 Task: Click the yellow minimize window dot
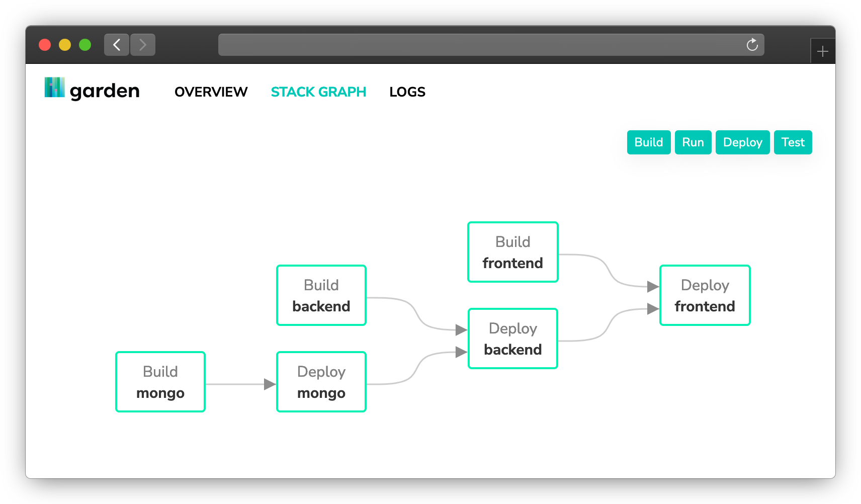(65, 45)
